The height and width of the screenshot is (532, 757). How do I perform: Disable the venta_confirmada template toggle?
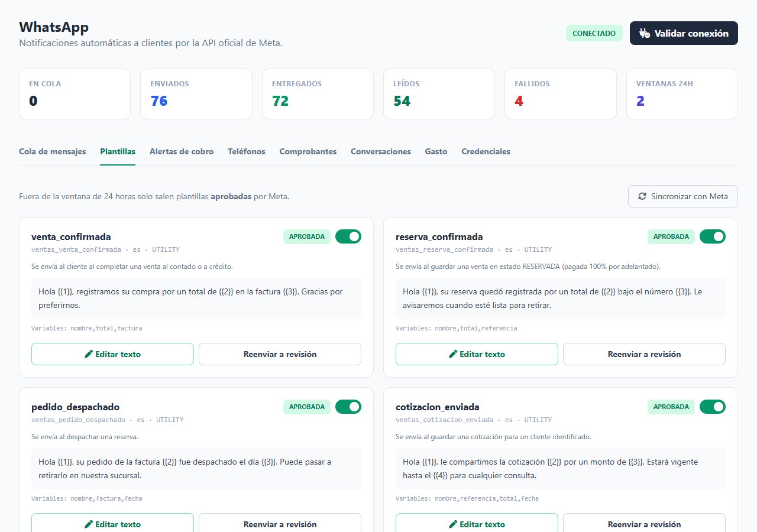pyautogui.click(x=348, y=236)
